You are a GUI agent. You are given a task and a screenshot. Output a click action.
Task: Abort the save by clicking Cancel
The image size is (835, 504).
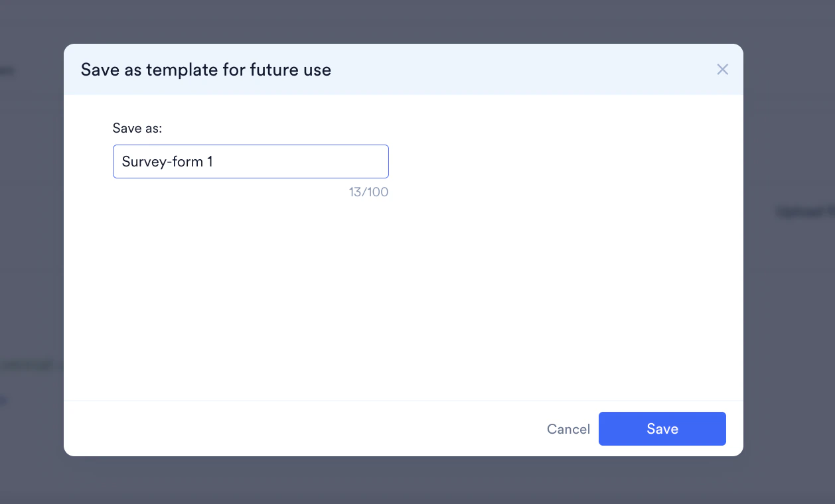tap(568, 429)
